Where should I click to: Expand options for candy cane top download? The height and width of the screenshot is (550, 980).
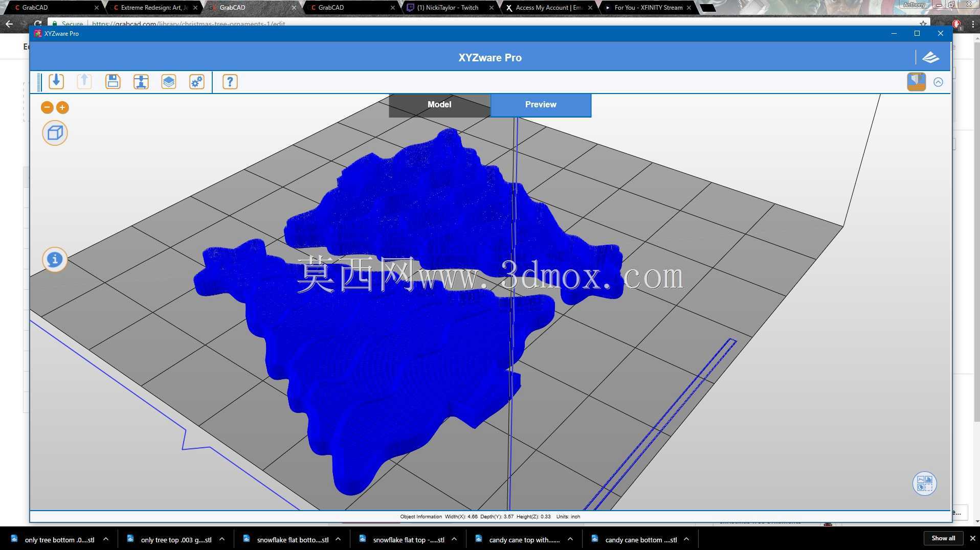[x=570, y=539]
